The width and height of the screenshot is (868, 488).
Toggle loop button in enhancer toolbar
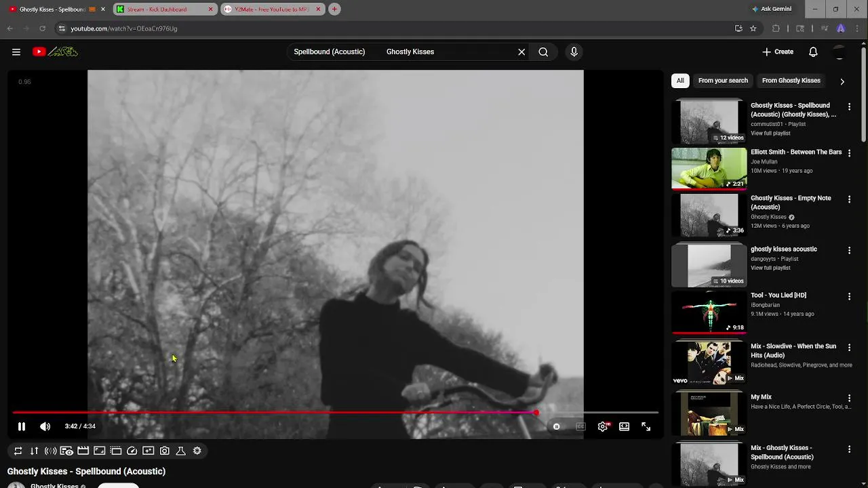tap(18, 451)
